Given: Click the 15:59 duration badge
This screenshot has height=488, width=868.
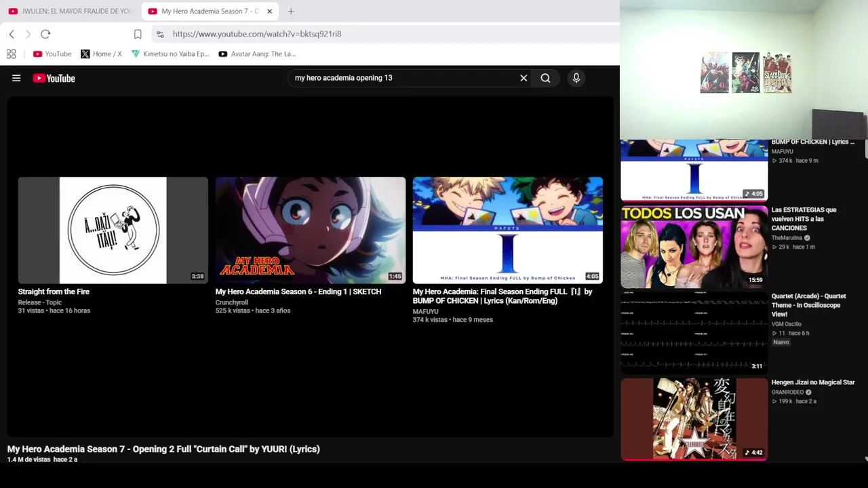Looking at the screenshot, I should (755, 280).
